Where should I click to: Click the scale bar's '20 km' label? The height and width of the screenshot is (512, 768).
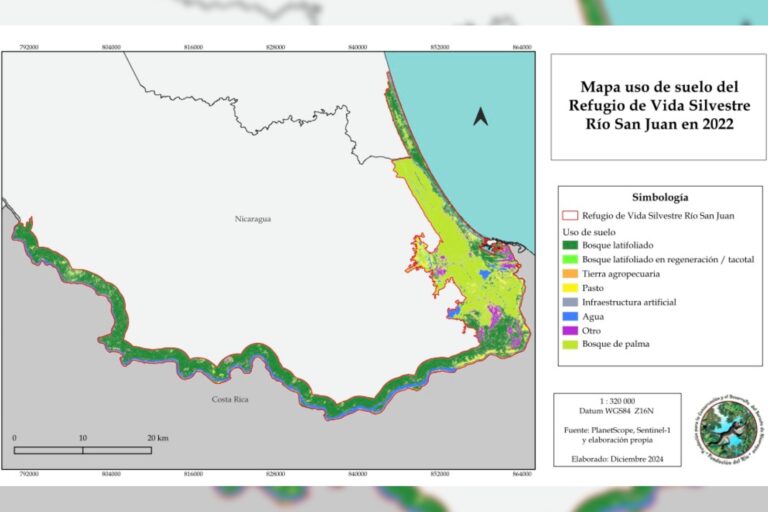click(x=158, y=438)
